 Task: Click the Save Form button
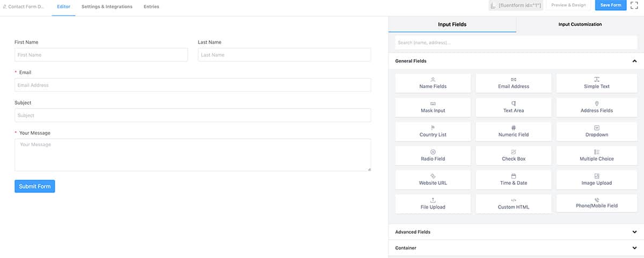[x=611, y=5]
